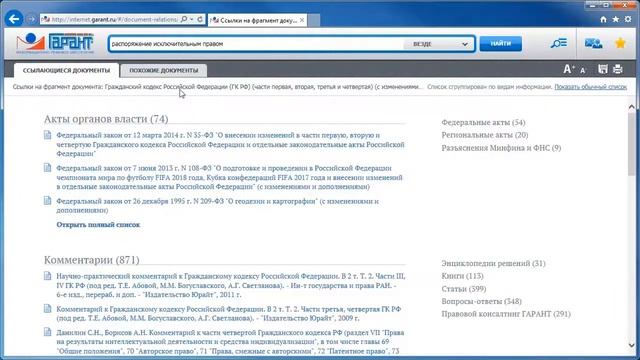
Task: Click the Garant logo
Action: (x=55, y=43)
